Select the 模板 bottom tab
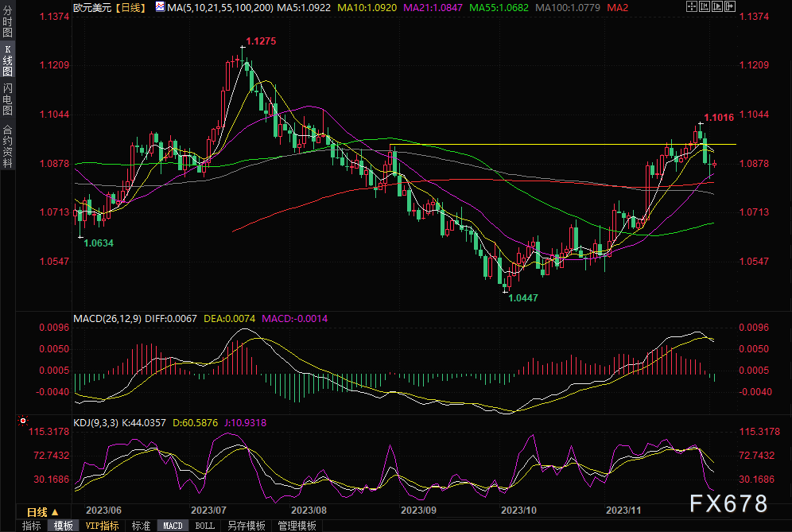 click(64, 526)
